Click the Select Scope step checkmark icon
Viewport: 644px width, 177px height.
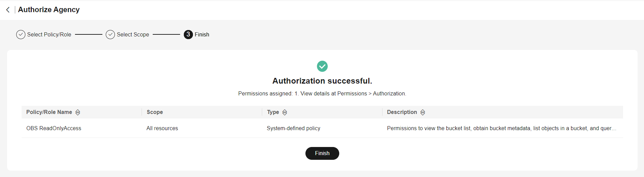(110, 34)
